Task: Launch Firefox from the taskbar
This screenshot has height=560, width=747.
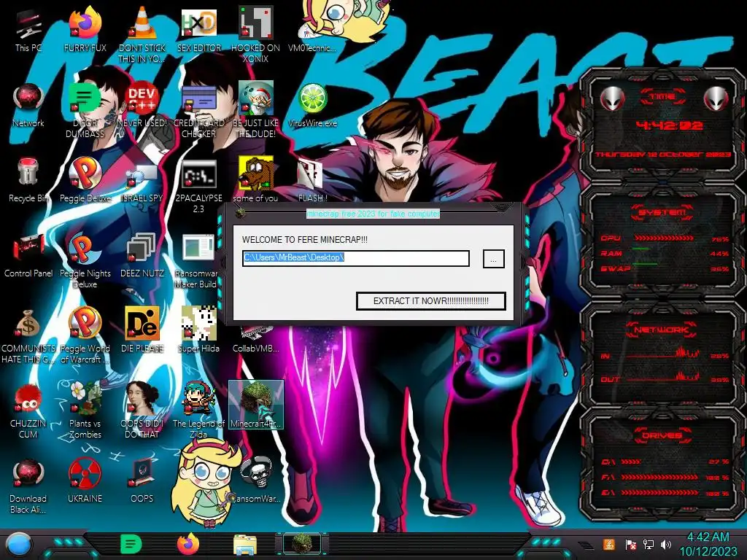Action: (x=187, y=544)
